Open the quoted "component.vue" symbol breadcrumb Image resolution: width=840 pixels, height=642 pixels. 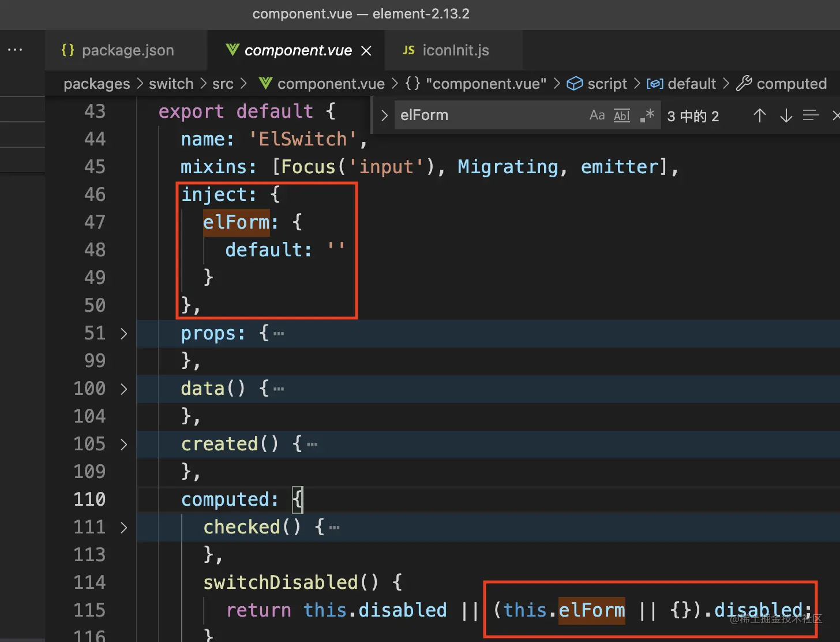[476, 84]
